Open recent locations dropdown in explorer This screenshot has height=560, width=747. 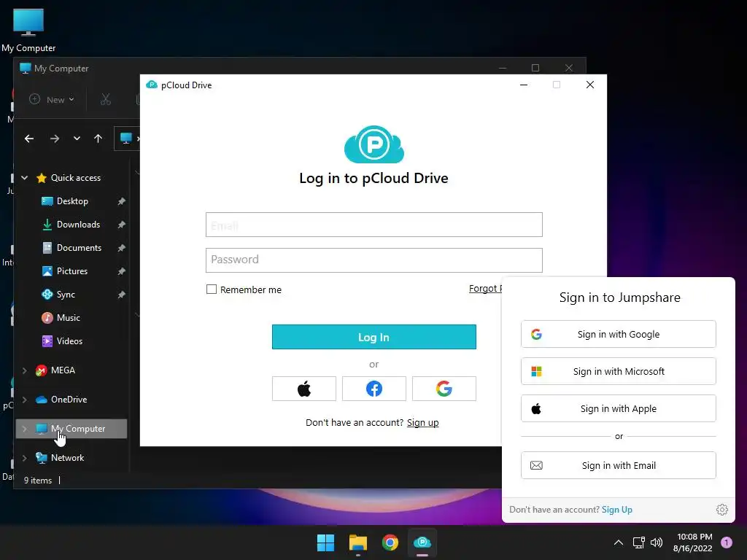click(77, 139)
